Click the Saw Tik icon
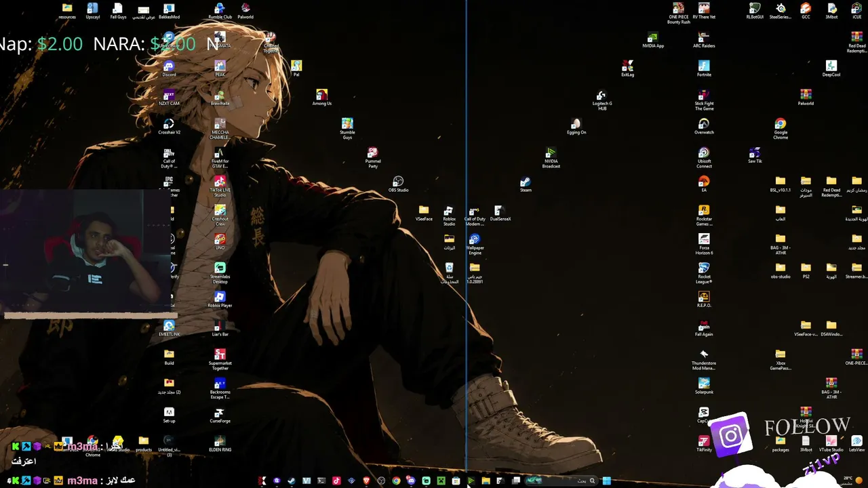The width and height of the screenshot is (868, 488). [755, 155]
